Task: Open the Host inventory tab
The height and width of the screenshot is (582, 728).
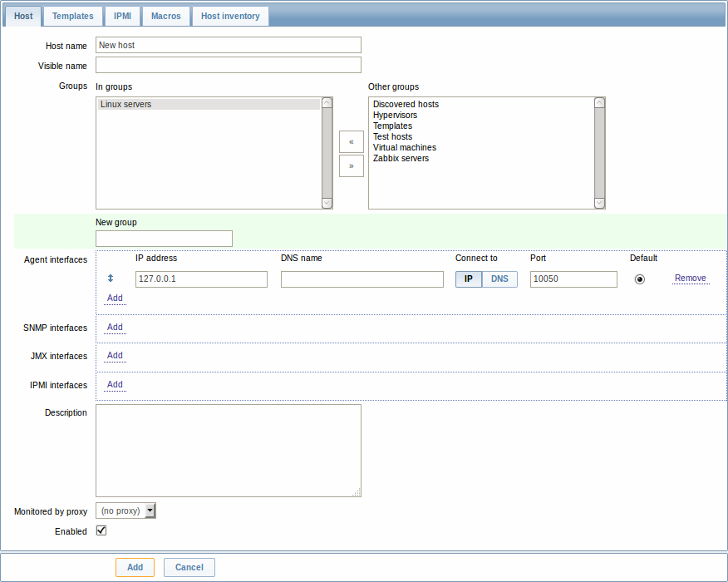Action: coord(230,17)
